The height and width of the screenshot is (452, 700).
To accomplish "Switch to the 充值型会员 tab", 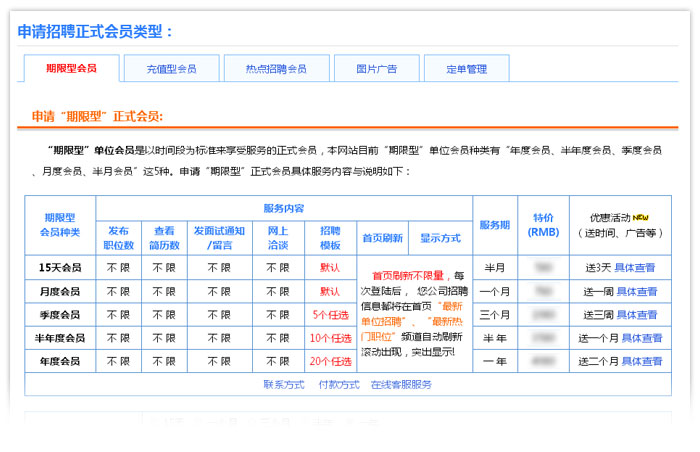I will (171, 69).
